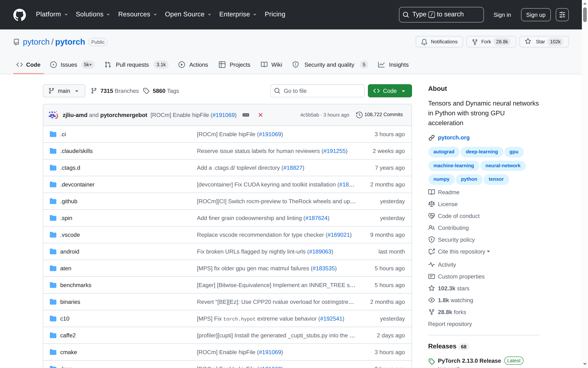Expand the Open Source menu
This screenshot has width=588, height=368.
click(x=188, y=14)
